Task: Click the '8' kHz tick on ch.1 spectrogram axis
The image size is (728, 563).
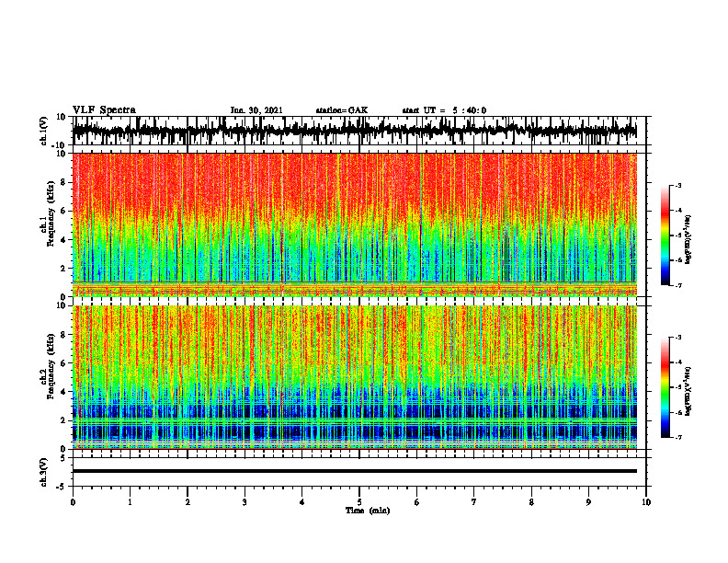Action: click(63, 182)
